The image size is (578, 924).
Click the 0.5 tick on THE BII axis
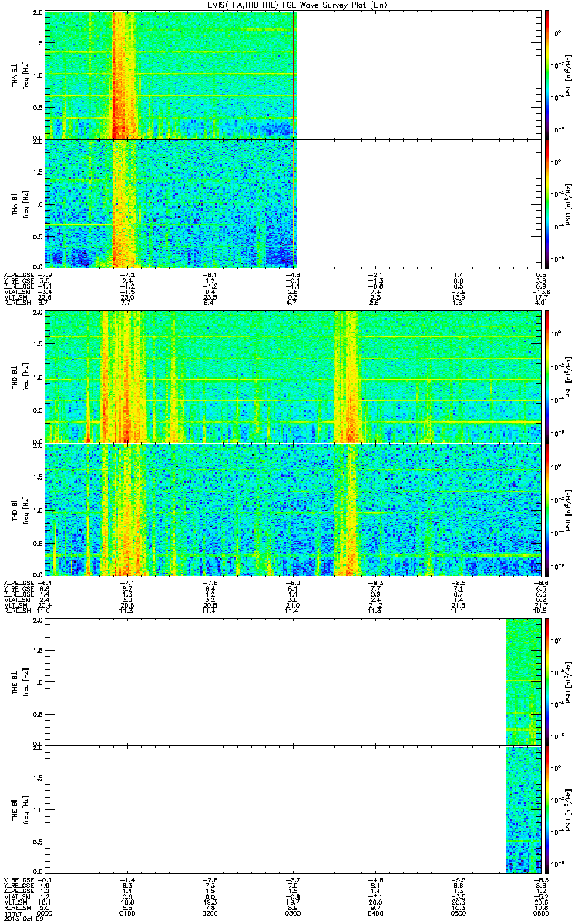pyautogui.click(x=38, y=840)
